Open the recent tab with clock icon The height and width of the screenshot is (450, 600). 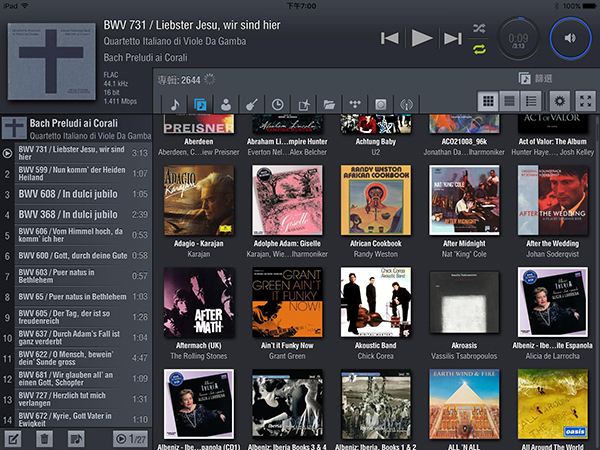point(277,104)
